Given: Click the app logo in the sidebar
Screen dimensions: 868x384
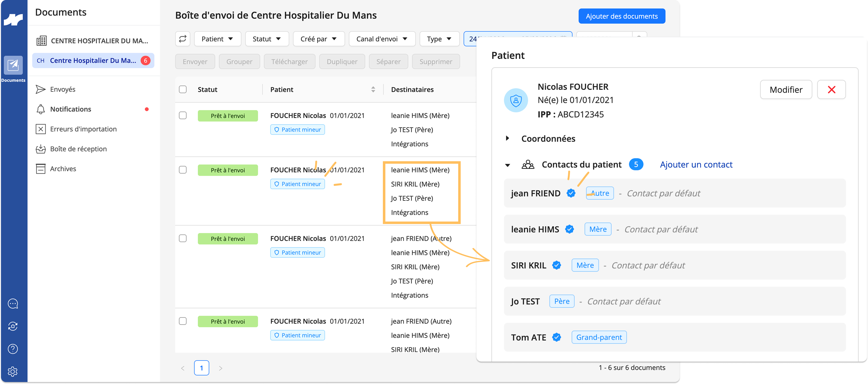Looking at the screenshot, I should [x=13, y=19].
